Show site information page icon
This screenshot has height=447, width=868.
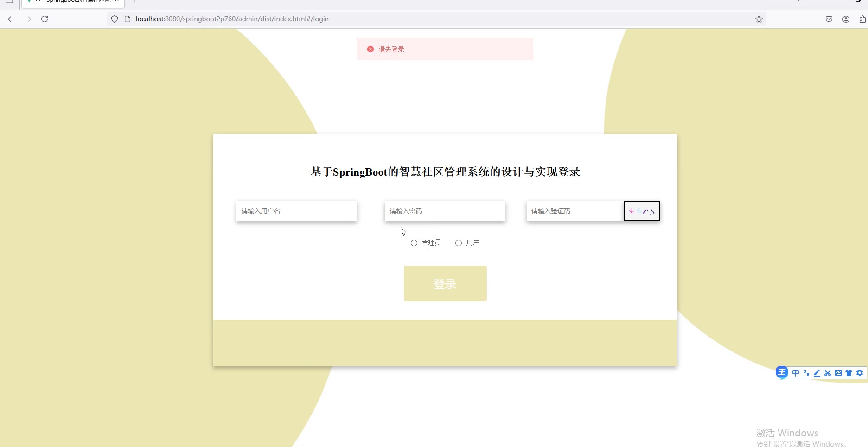[x=128, y=19]
